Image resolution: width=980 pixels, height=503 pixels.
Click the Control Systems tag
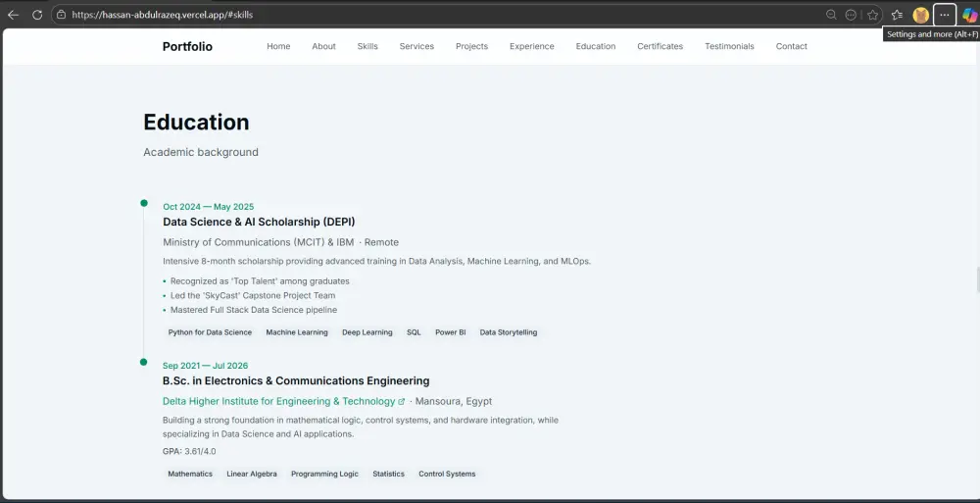coord(447,474)
